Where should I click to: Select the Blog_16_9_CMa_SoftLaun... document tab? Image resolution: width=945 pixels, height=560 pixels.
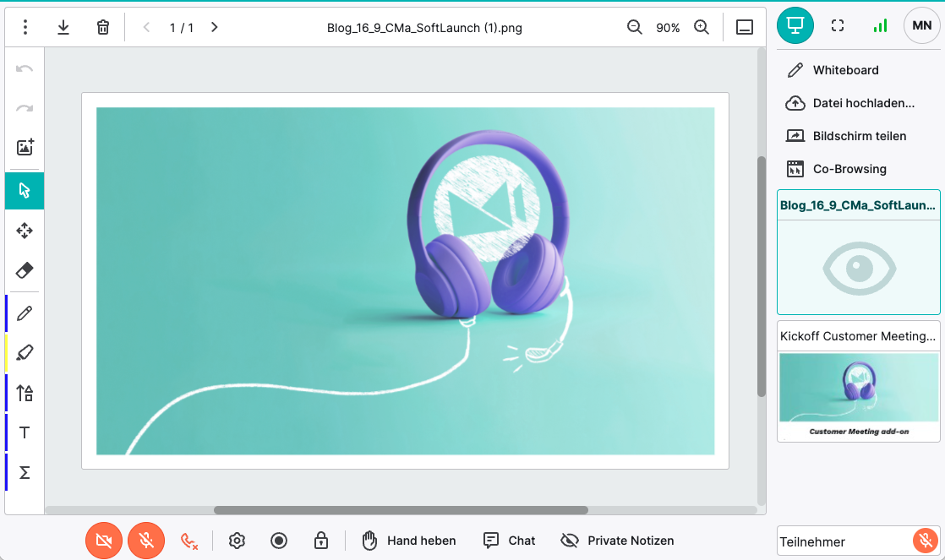(858, 205)
